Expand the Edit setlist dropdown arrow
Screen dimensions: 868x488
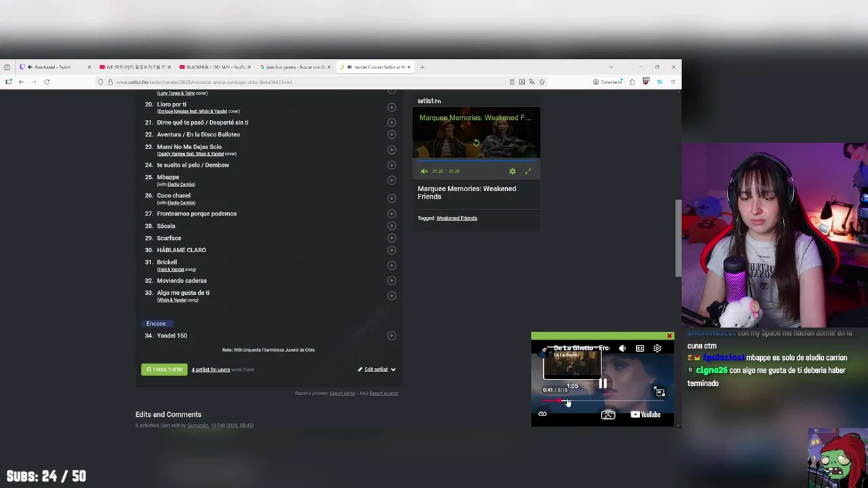pyautogui.click(x=393, y=369)
